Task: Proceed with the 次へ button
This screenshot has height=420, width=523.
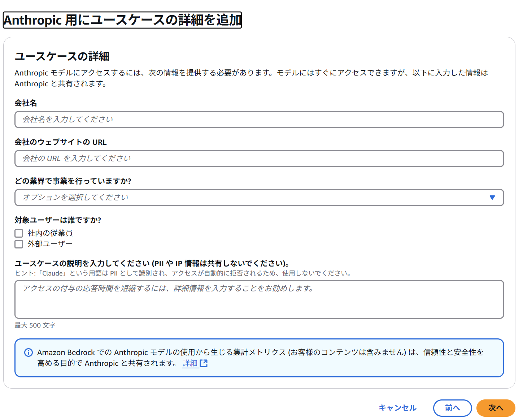Action: click(x=496, y=408)
